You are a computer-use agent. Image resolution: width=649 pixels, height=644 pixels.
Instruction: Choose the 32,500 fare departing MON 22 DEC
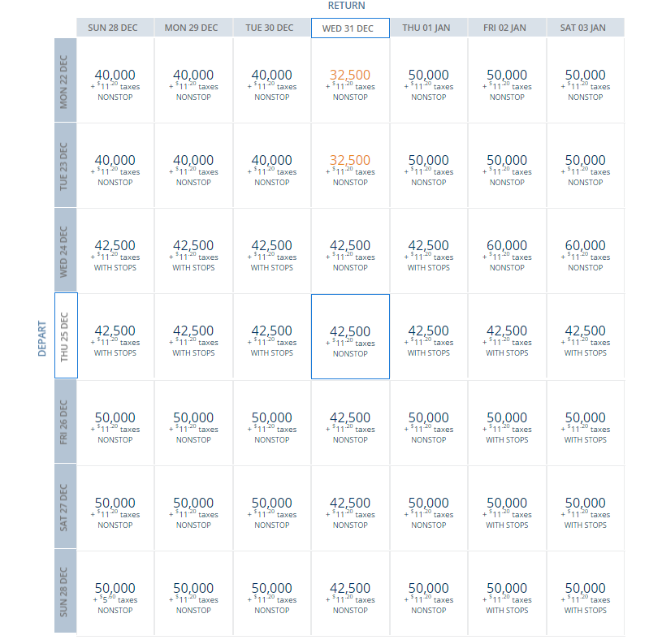click(x=350, y=80)
